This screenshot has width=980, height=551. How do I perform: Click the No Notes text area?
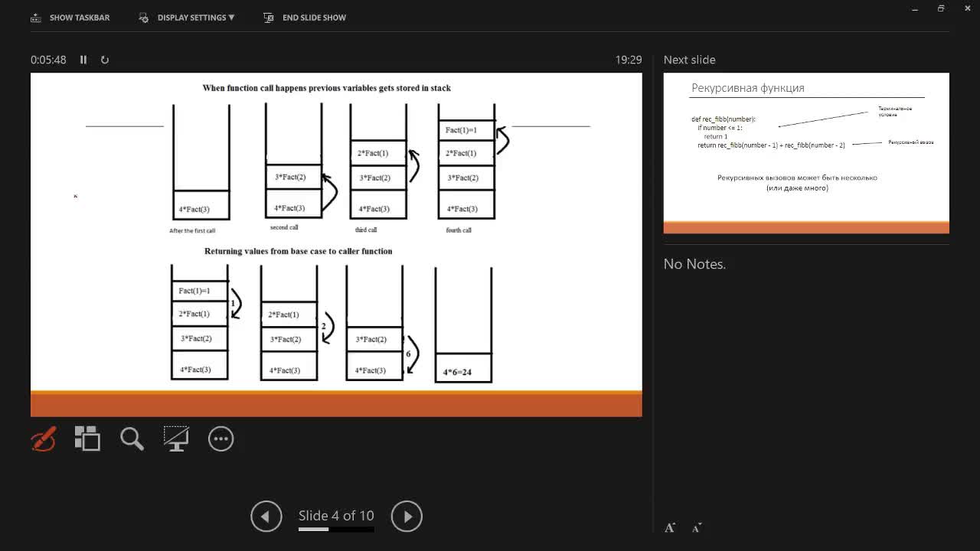click(x=694, y=264)
